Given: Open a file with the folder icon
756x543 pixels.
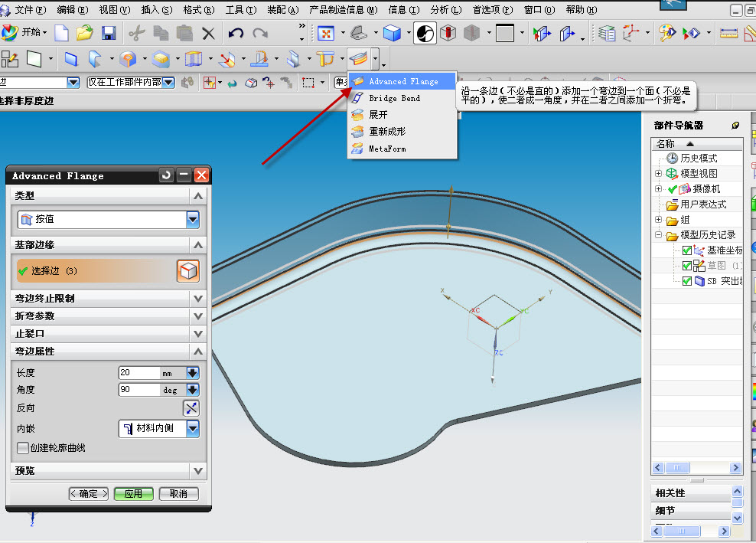Looking at the screenshot, I should click(84, 33).
